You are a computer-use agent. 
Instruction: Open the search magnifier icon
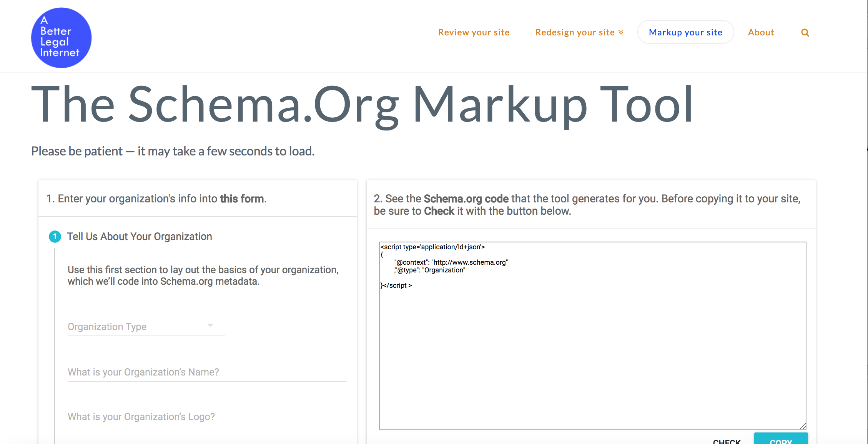805,33
